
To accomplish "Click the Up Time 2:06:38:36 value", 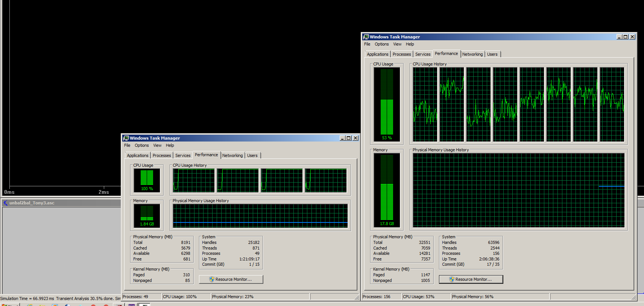I will click(489, 259).
